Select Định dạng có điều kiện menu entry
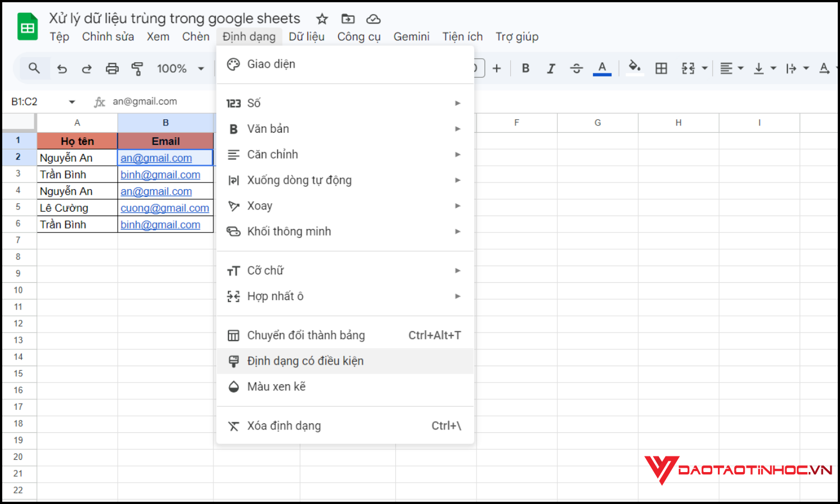The width and height of the screenshot is (840, 504). click(306, 361)
